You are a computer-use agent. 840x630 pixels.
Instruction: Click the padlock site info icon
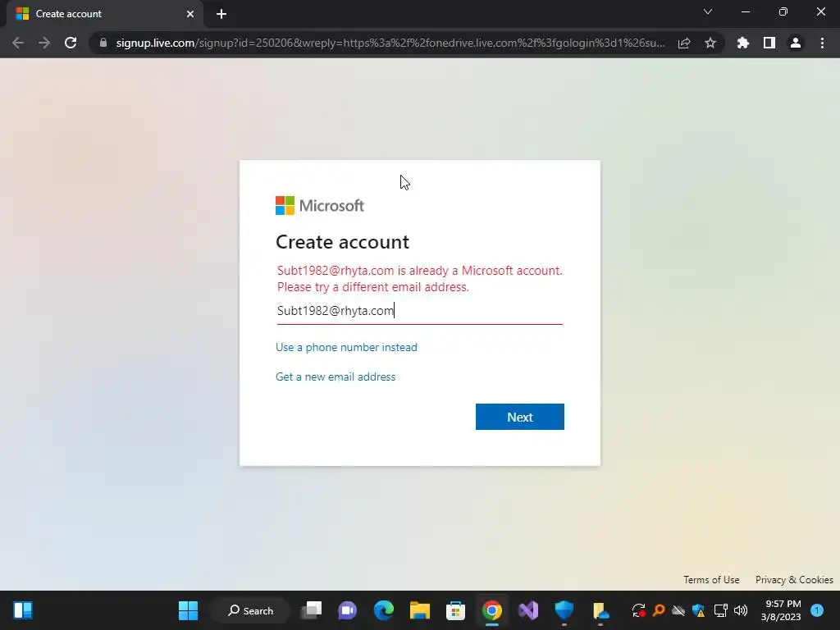[103, 43]
